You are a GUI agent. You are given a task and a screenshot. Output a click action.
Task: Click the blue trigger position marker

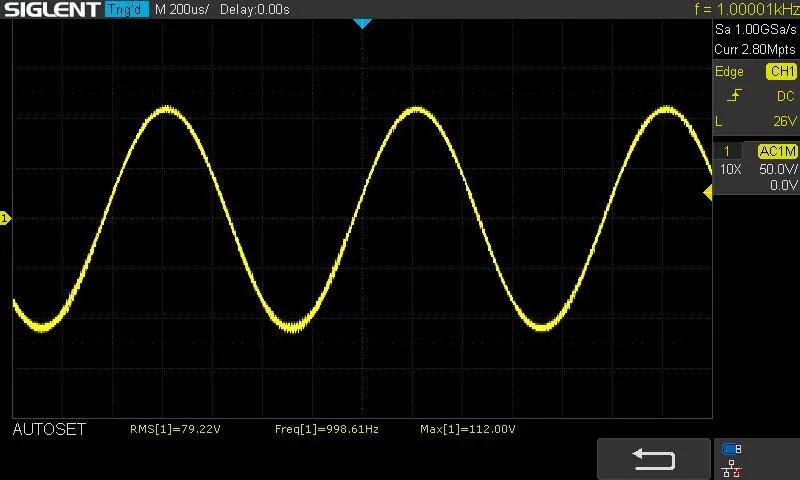click(x=362, y=23)
